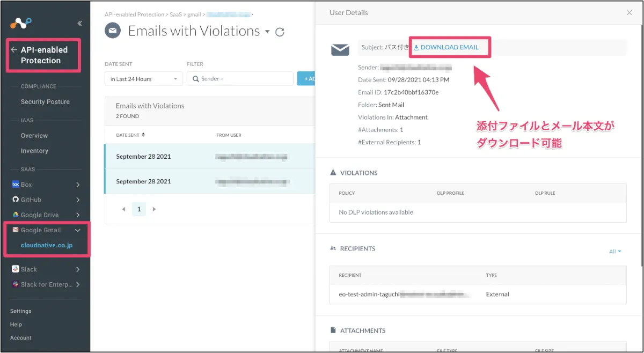Screen dimensions: 644x353
Task: Click the Google Gmail icon
Action: 16,230
